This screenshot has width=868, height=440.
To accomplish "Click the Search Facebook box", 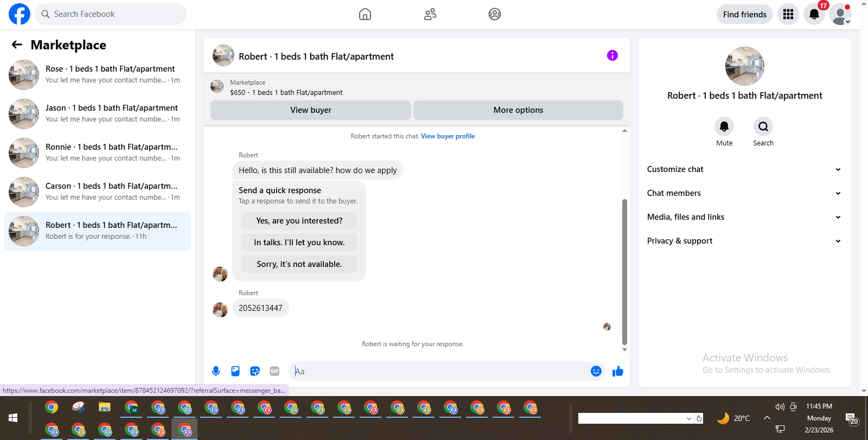I will [111, 14].
